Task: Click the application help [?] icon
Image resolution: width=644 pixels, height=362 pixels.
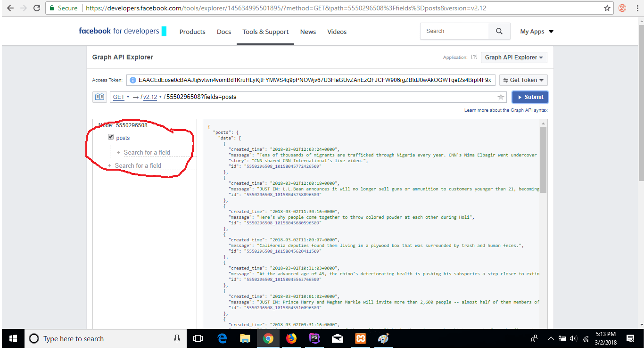Action: pyautogui.click(x=474, y=57)
